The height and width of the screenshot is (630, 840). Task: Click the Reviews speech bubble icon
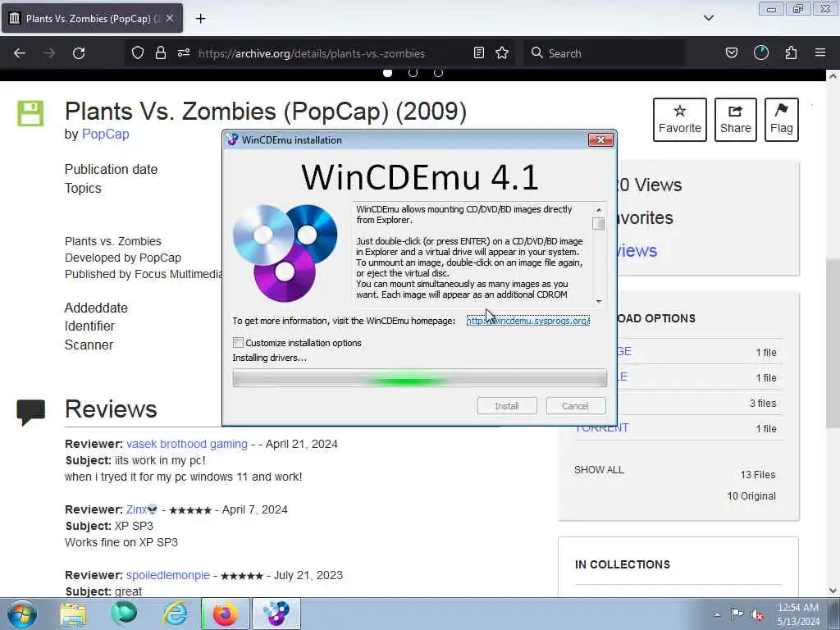pyautogui.click(x=30, y=412)
